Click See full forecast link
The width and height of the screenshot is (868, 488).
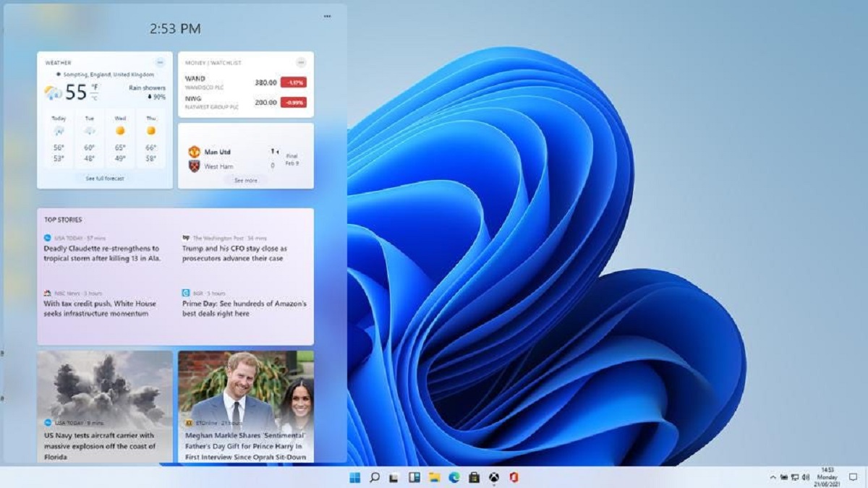point(105,179)
